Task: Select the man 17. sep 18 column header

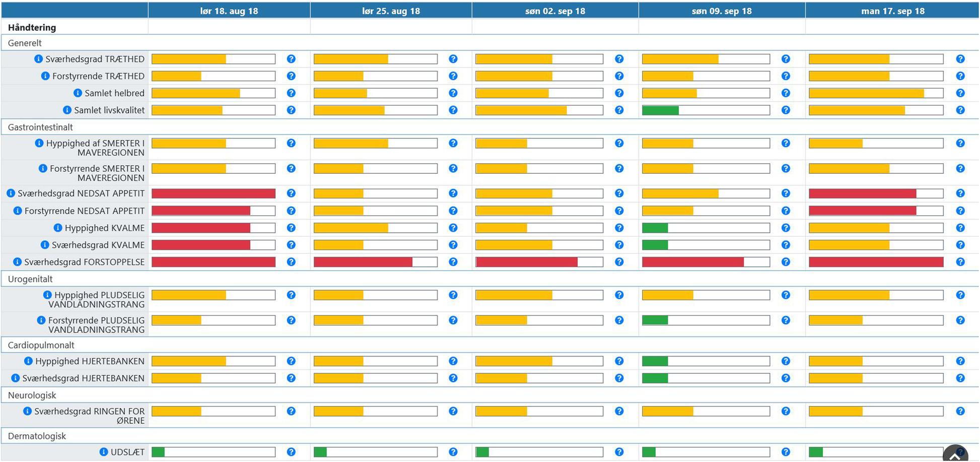Action: coord(892,11)
